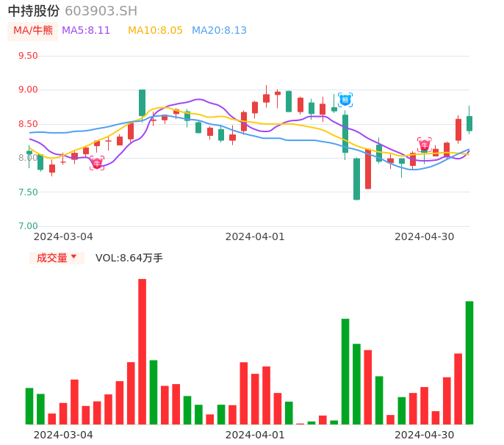Click the VOL:8.64万手 volume readout
This screenshot has height=445, width=504.
(x=129, y=258)
